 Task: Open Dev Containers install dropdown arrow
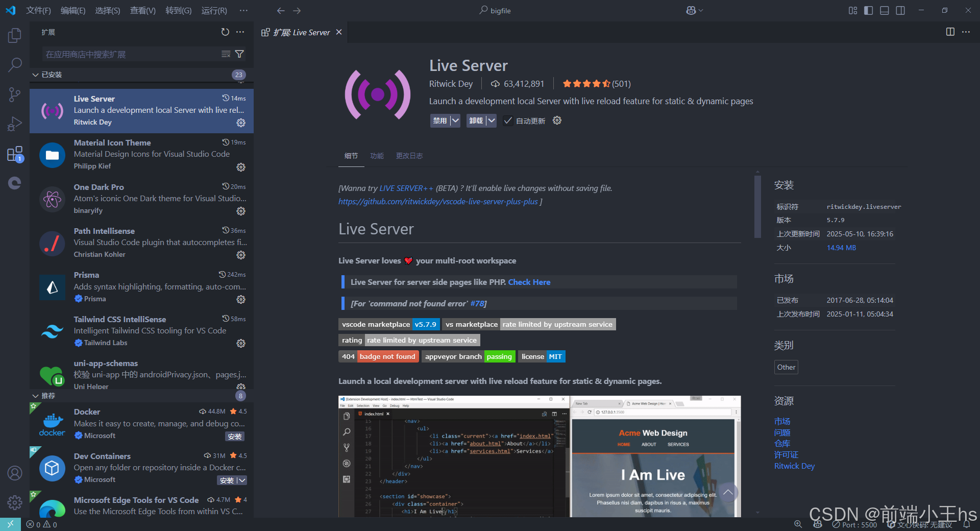(x=242, y=480)
